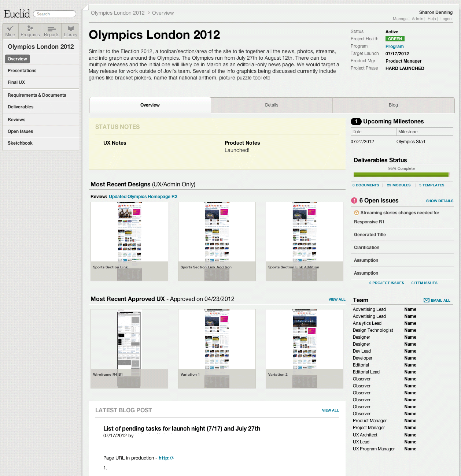Click the Email All envelope icon
The height and width of the screenshot is (476, 461).
pyautogui.click(x=427, y=300)
